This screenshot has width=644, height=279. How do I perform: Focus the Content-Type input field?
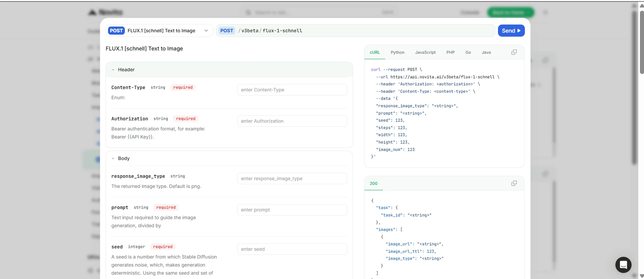coord(292,90)
